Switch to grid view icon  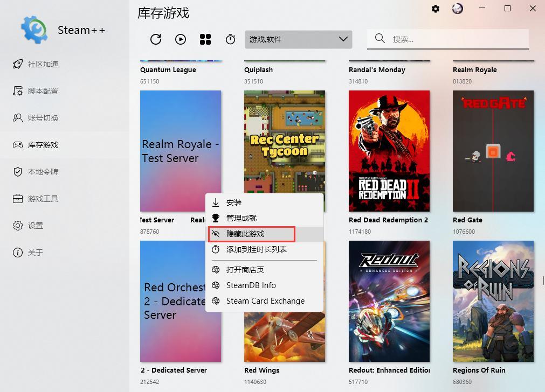205,39
